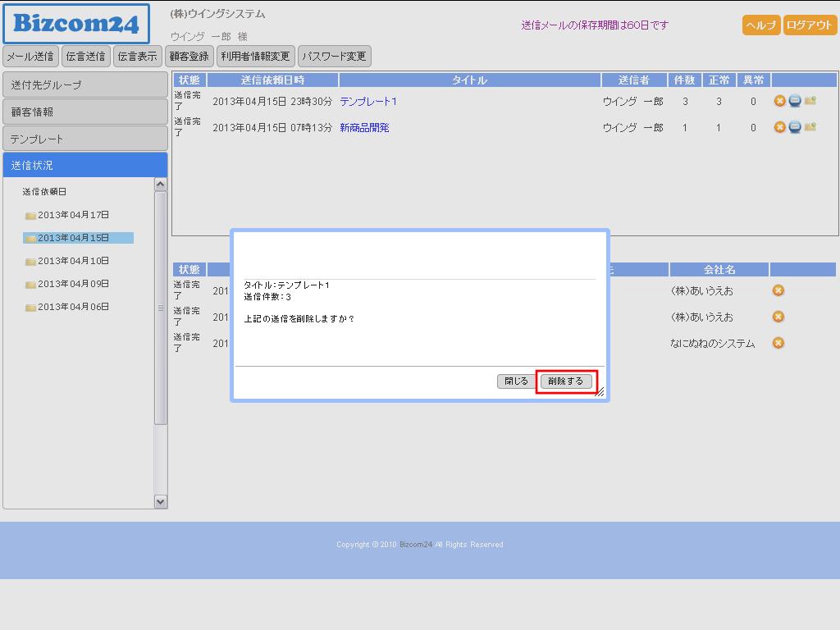Expand the 顧客情報 sidebar section

tap(84, 112)
